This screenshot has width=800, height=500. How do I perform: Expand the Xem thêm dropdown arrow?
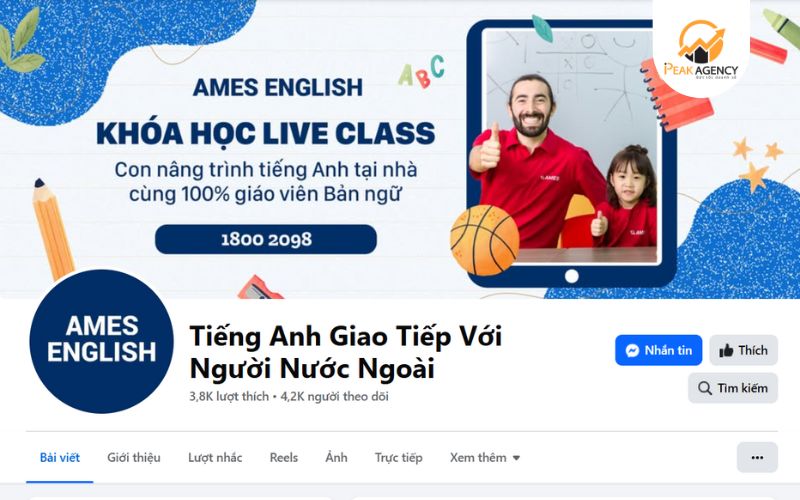(x=516, y=458)
